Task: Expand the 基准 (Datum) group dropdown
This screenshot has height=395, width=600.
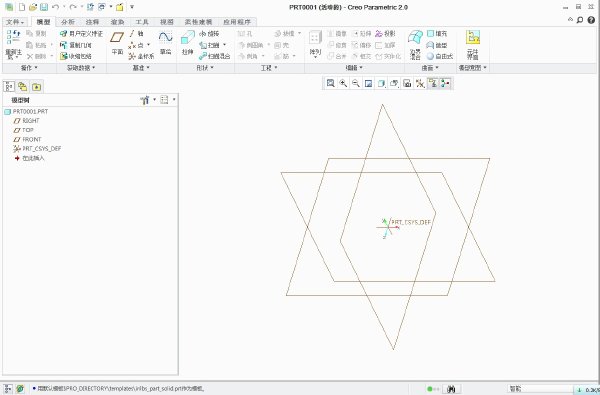Action: point(141,68)
